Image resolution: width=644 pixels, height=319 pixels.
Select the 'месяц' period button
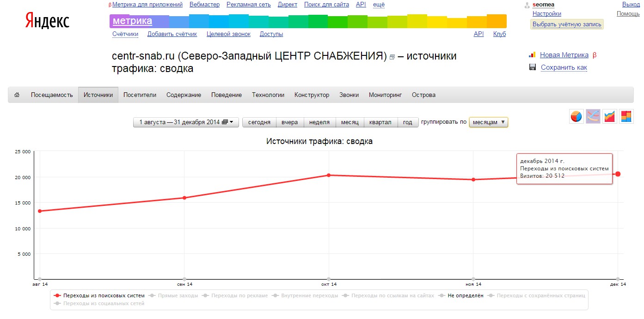pyautogui.click(x=350, y=122)
